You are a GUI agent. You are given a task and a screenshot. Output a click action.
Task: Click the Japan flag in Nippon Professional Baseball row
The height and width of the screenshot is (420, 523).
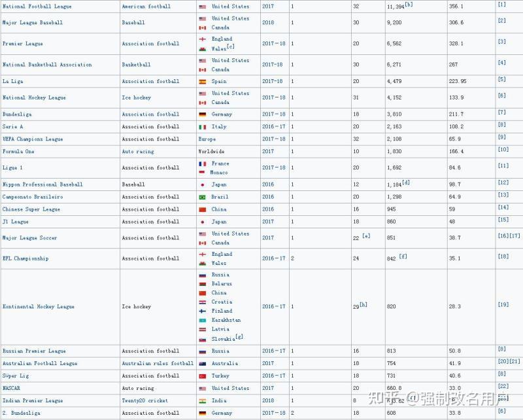pyautogui.click(x=202, y=184)
